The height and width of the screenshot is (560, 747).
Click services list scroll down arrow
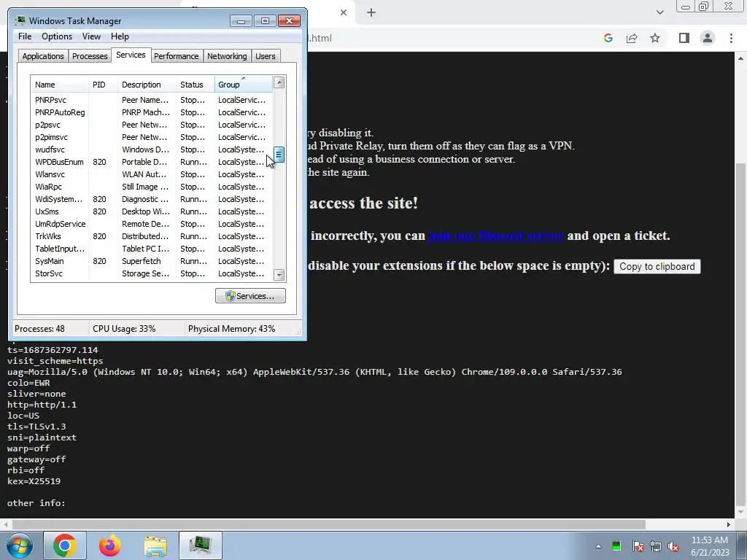point(279,275)
